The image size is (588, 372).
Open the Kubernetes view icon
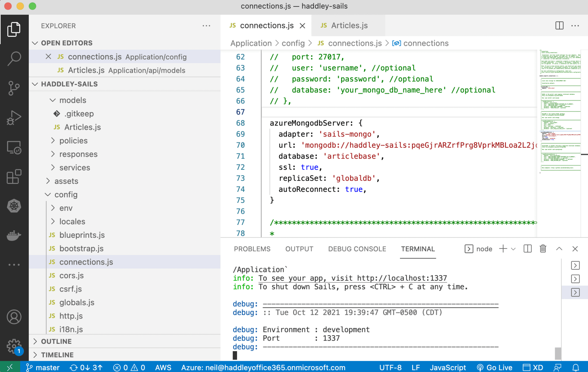coord(14,206)
